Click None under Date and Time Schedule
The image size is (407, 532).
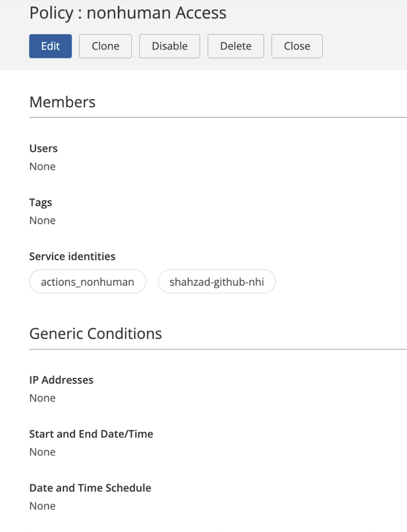[x=42, y=506]
